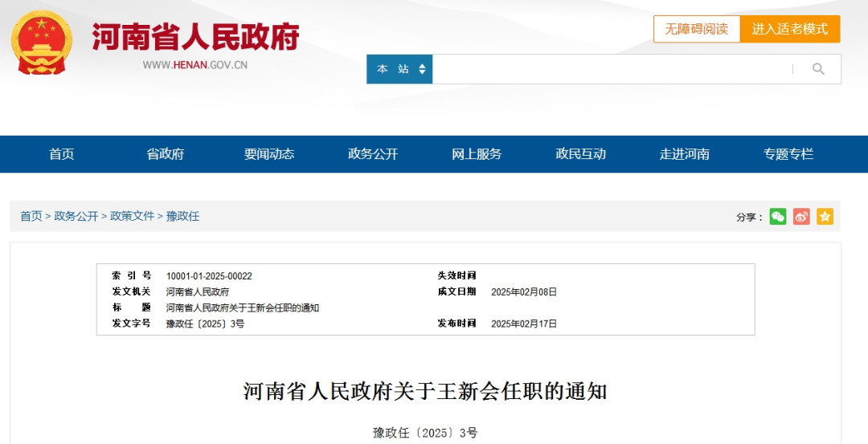
Task: Click the issuing agency value 河南省人民政府
Action: pyautogui.click(x=198, y=292)
